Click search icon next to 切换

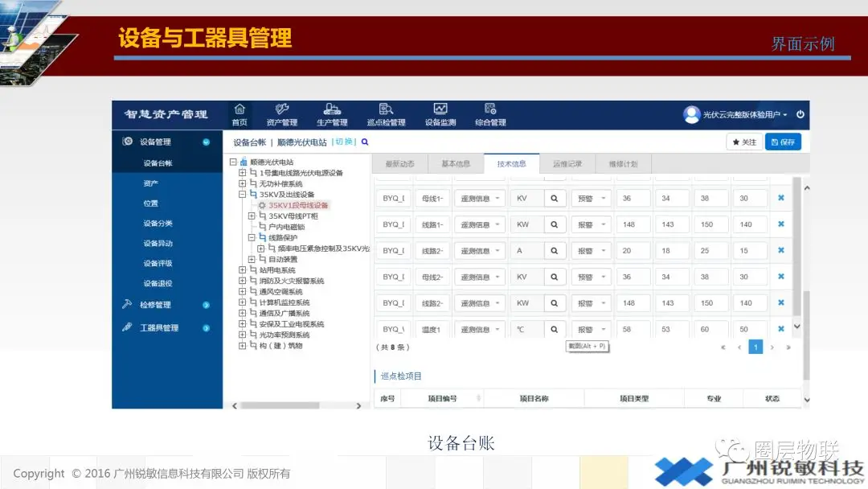[365, 142]
